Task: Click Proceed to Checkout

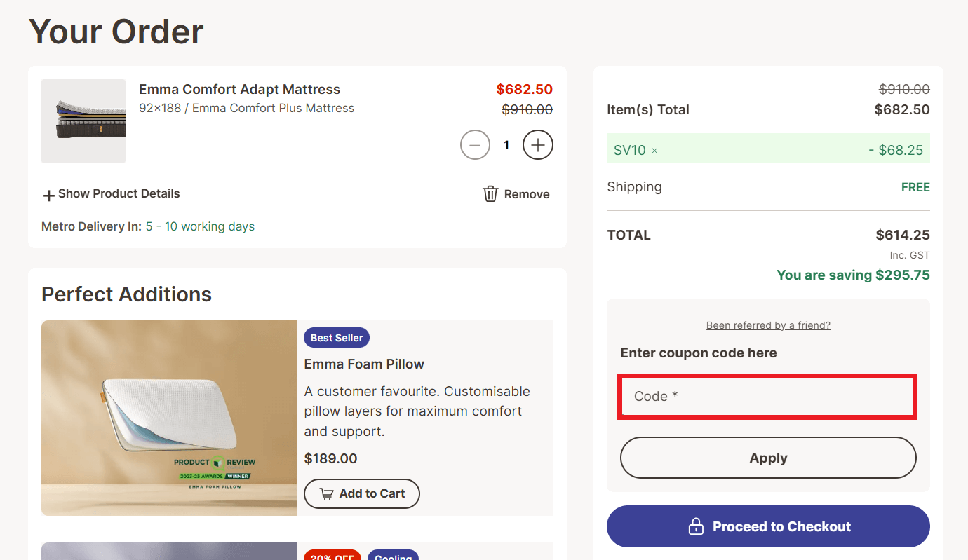Action: click(768, 526)
